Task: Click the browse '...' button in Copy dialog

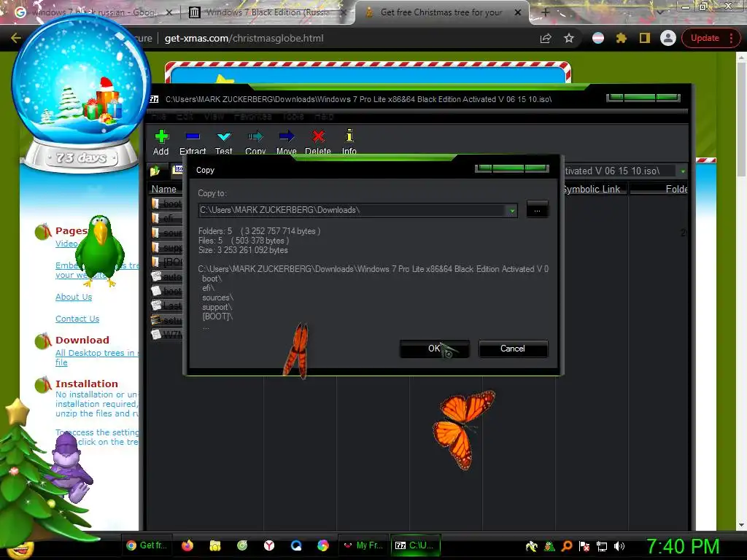Action: [538, 209]
